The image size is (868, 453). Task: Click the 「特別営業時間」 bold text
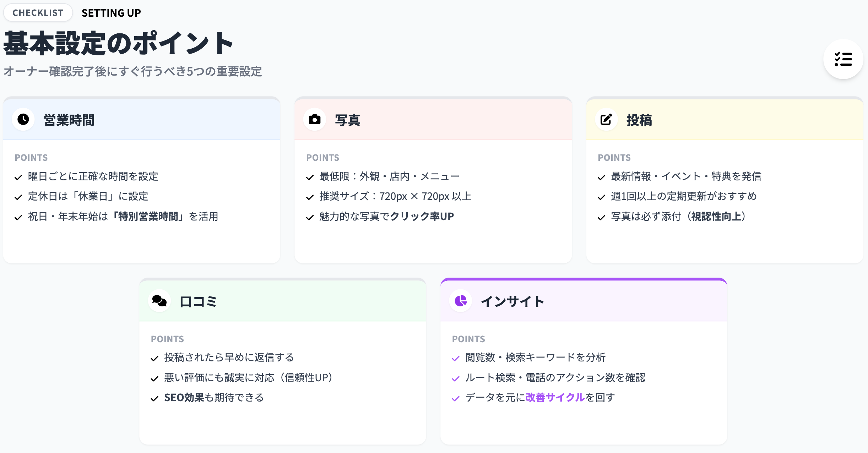(x=148, y=216)
